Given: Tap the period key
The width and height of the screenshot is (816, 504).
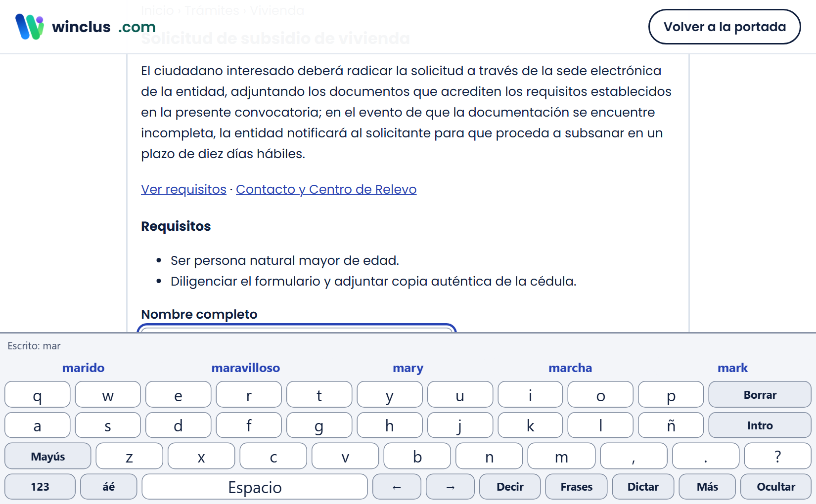Looking at the screenshot, I should point(706,456).
